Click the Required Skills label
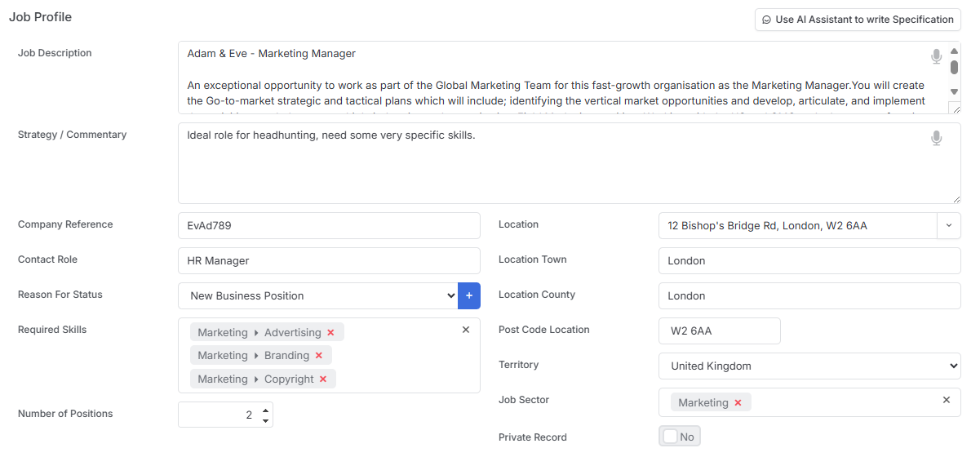This screenshot has height=457, width=980. click(52, 330)
